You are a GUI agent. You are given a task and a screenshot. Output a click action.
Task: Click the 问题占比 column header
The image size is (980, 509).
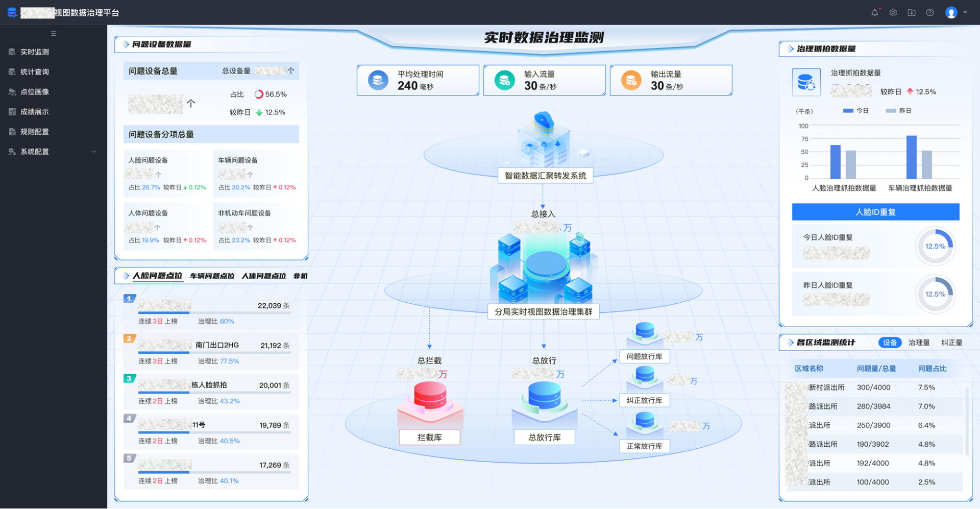[932, 369]
